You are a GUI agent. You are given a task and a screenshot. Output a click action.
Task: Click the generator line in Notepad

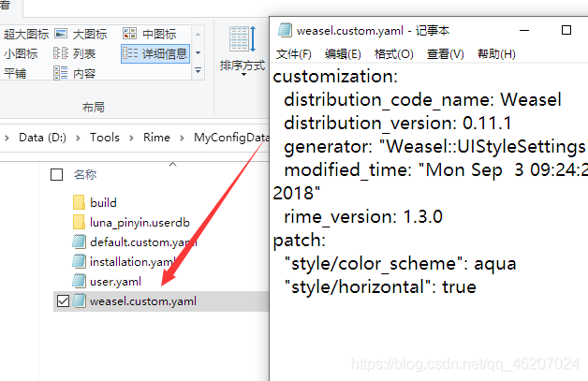pos(435,147)
